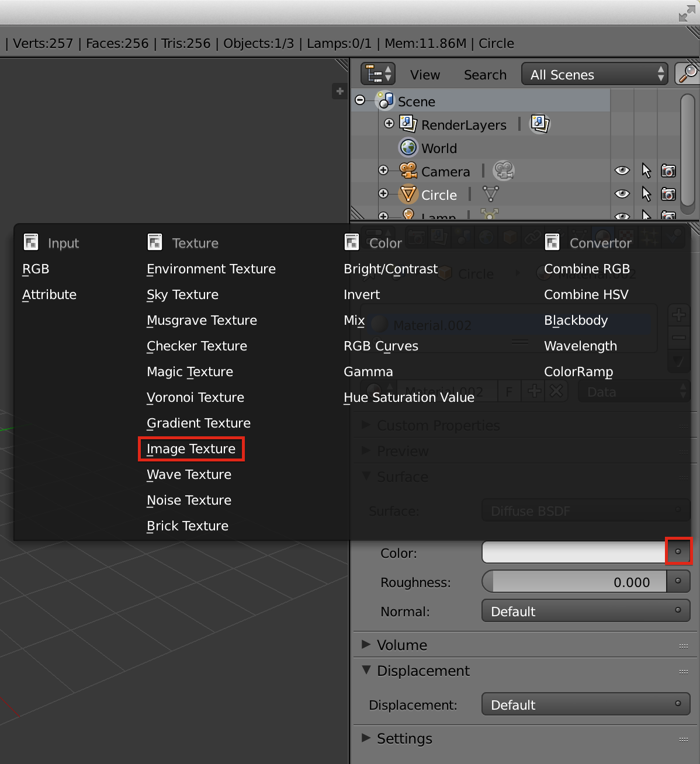This screenshot has height=764, width=700.
Task: Select Wave Texture entry
Action: click(189, 474)
